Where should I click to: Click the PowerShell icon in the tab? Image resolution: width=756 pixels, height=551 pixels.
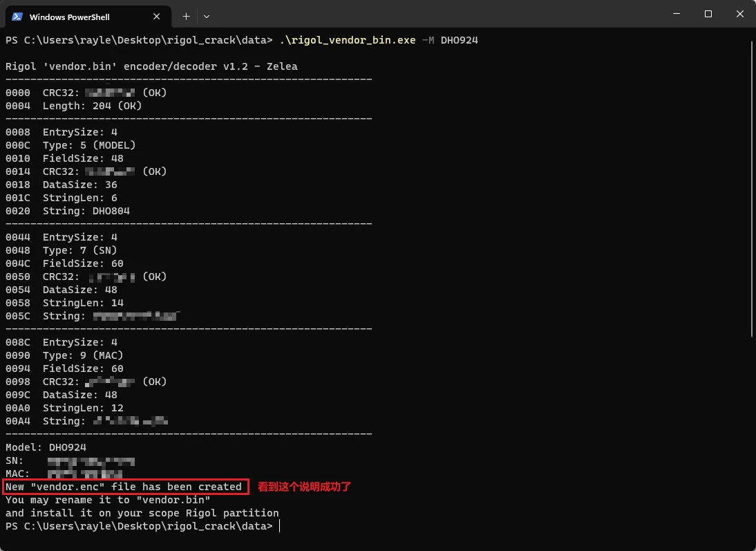[x=17, y=17]
